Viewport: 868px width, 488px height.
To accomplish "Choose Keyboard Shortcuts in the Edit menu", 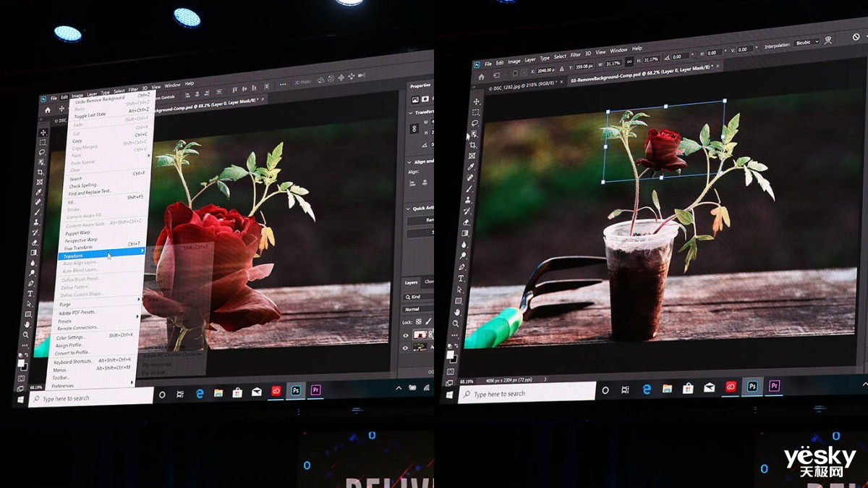I will 73,361.
